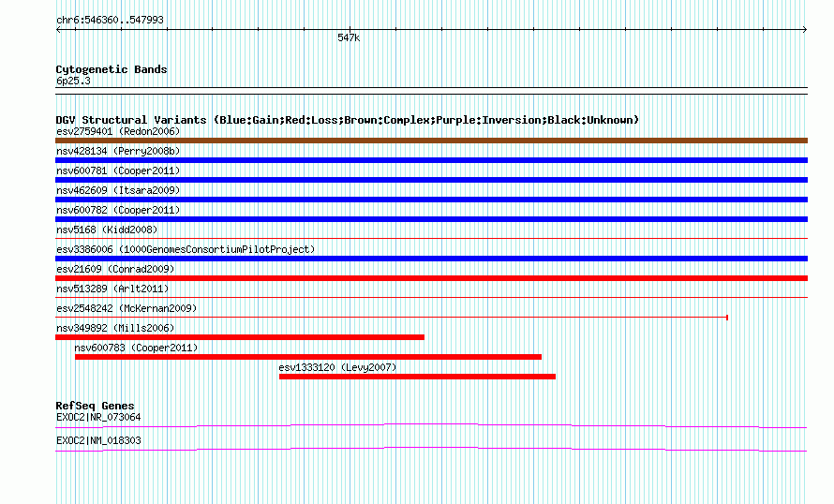Click the red end marker of esv2548242
This screenshot has height=504, width=834.
[727, 318]
